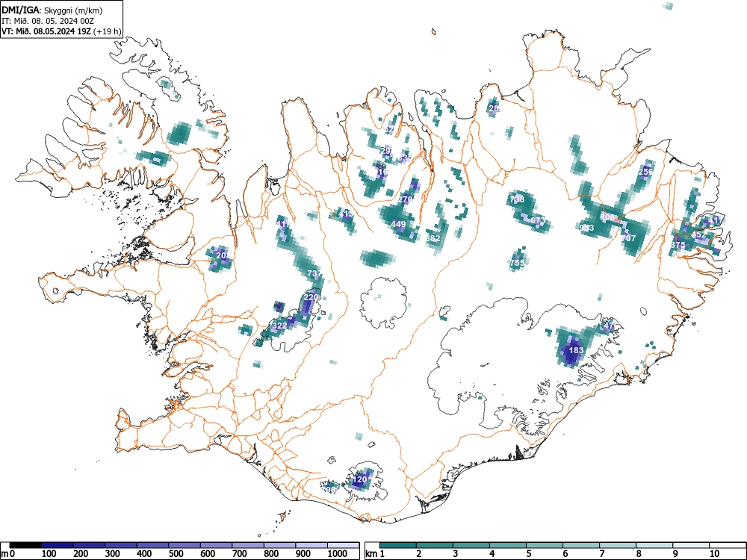Click the darkest teal swatch between km 1 and 2

[398, 545]
